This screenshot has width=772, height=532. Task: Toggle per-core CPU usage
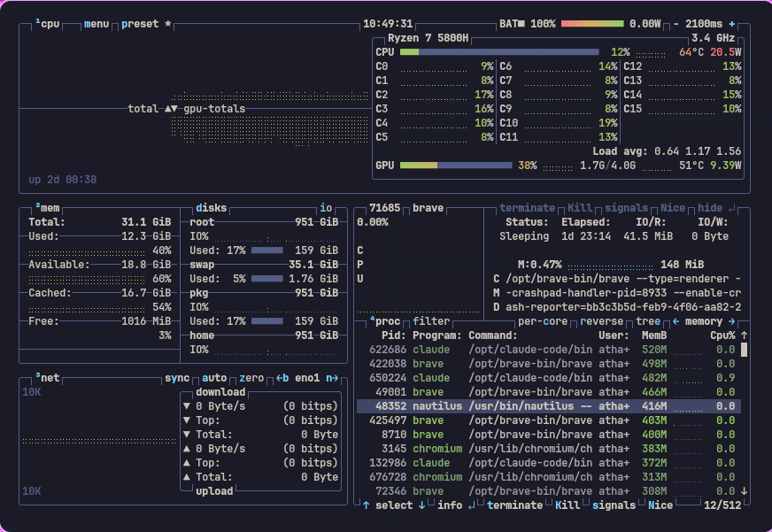coord(543,321)
